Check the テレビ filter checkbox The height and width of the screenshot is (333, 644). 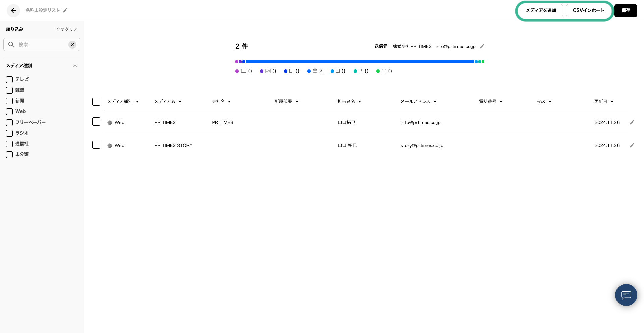click(9, 80)
